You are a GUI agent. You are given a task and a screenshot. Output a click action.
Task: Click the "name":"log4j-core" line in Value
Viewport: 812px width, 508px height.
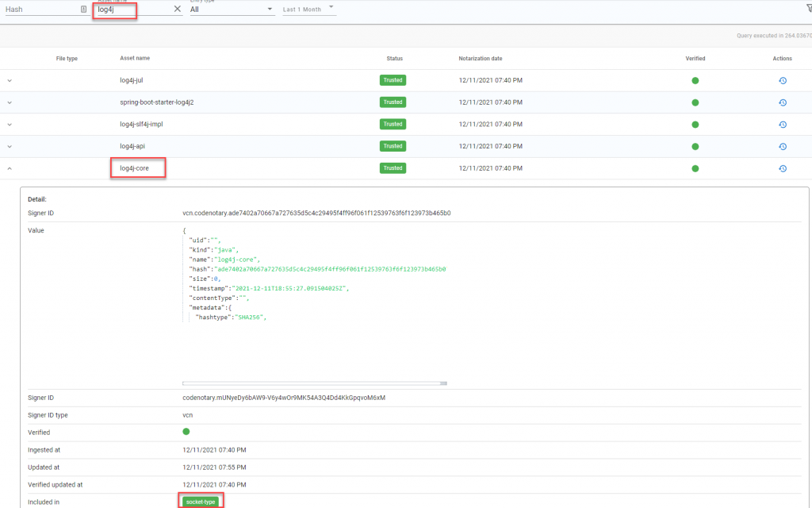point(224,260)
